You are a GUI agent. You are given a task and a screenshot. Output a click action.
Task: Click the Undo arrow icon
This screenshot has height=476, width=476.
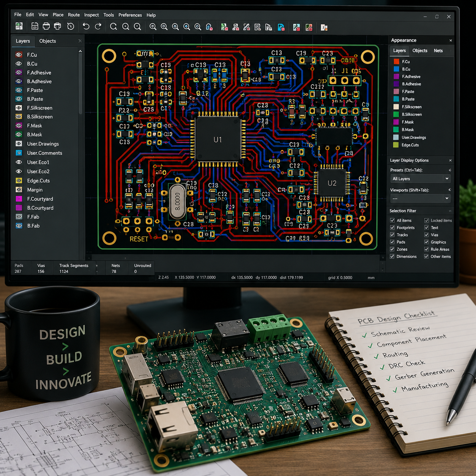coord(86,27)
